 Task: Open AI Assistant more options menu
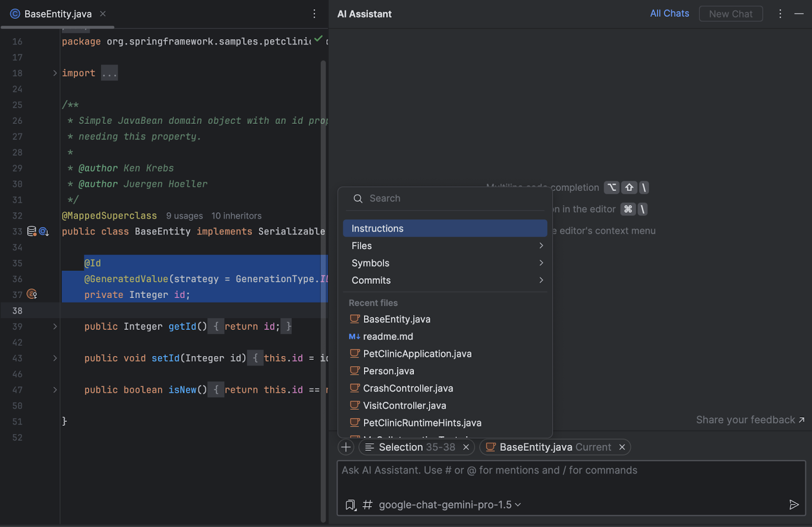tap(780, 14)
